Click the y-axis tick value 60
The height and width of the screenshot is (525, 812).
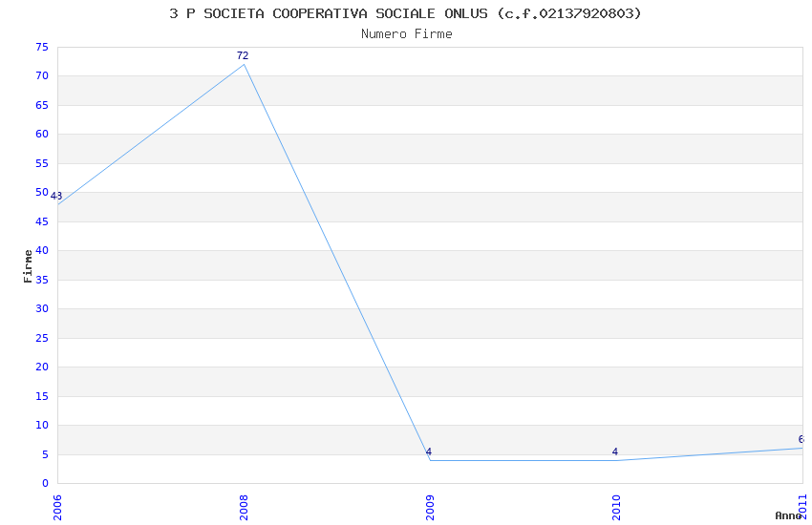(42, 134)
